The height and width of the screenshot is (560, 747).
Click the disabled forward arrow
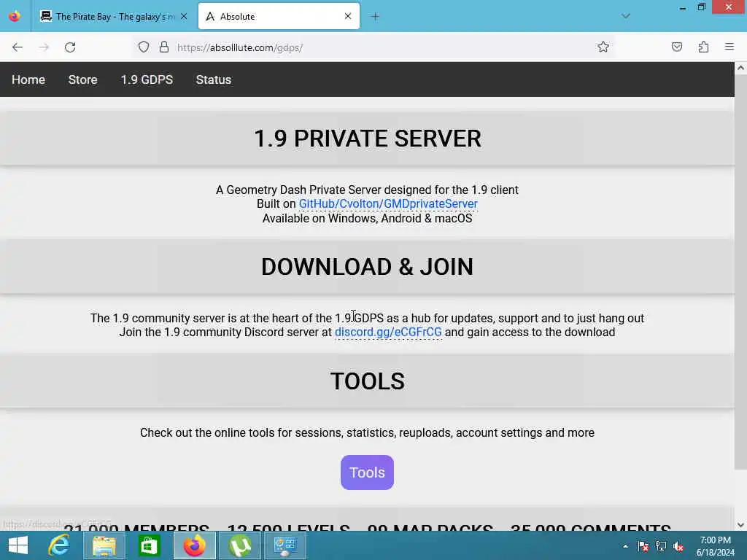(x=44, y=47)
